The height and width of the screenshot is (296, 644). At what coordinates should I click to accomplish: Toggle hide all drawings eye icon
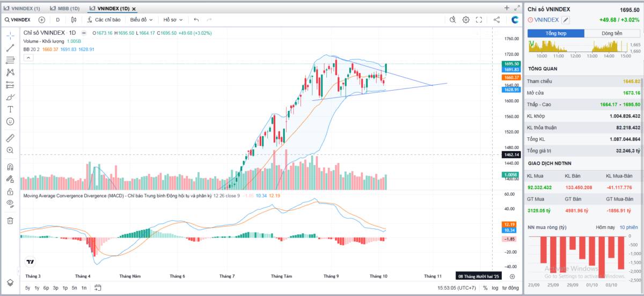pos(10,204)
